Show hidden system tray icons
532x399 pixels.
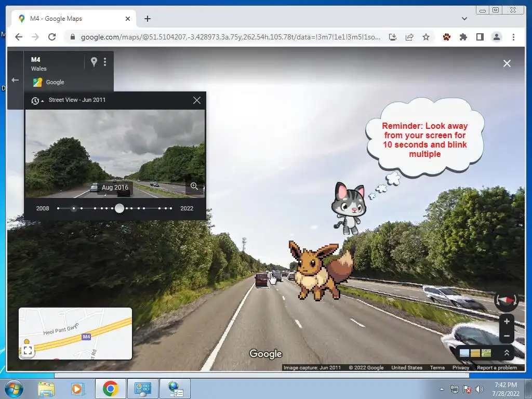click(442, 389)
